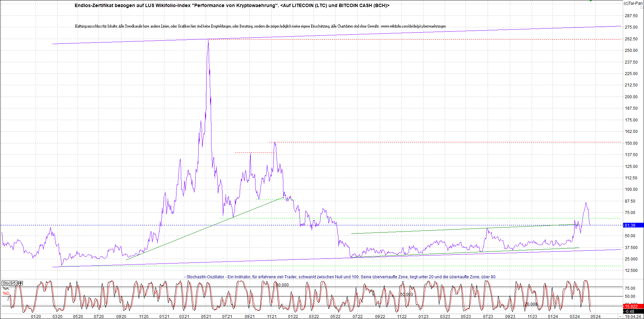Screen dimensions: 644x319
Task: Click the blue 61.39 price marker on right axis
Action: pyautogui.click(x=631, y=225)
